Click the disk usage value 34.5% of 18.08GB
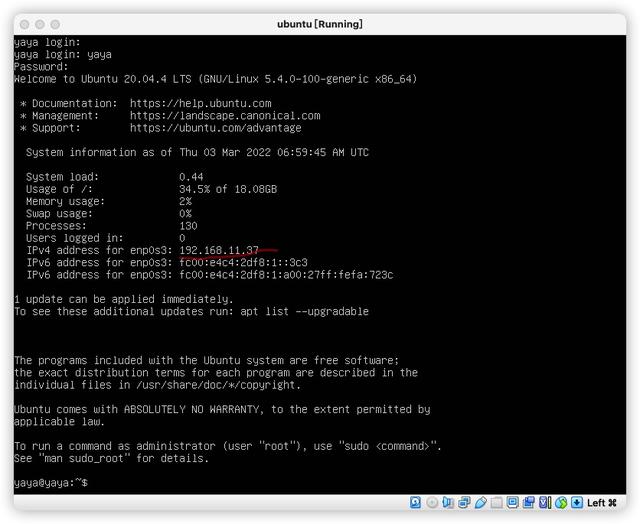This screenshot has height=524, width=640. (x=228, y=189)
